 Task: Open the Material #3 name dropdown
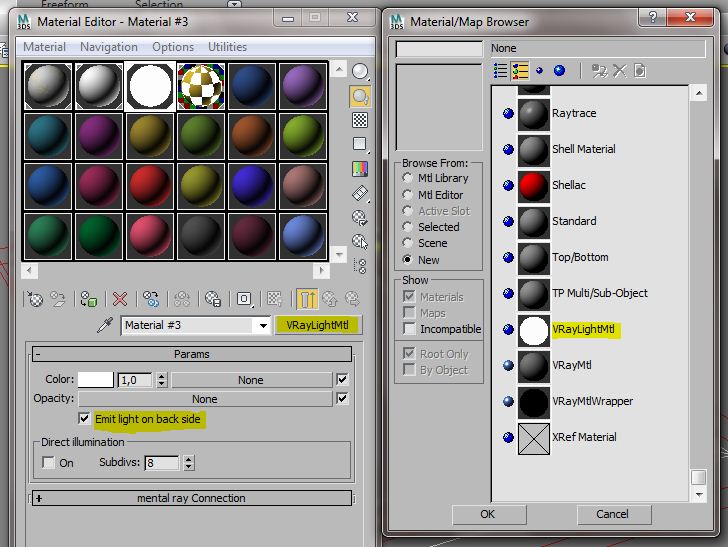(263, 326)
